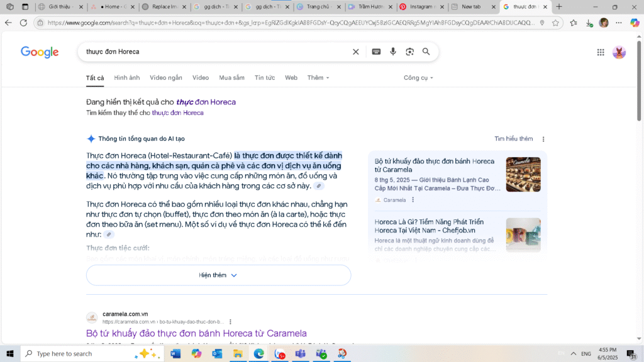Open the Google account avatar
644x362 pixels.
(x=619, y=52)
